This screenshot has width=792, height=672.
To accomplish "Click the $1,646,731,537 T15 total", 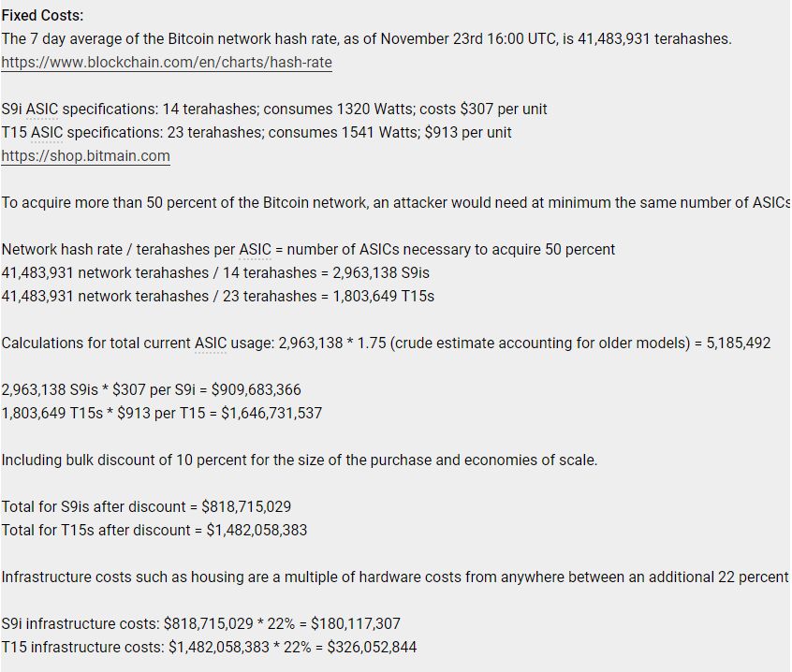I will click(x=271, y=413).
